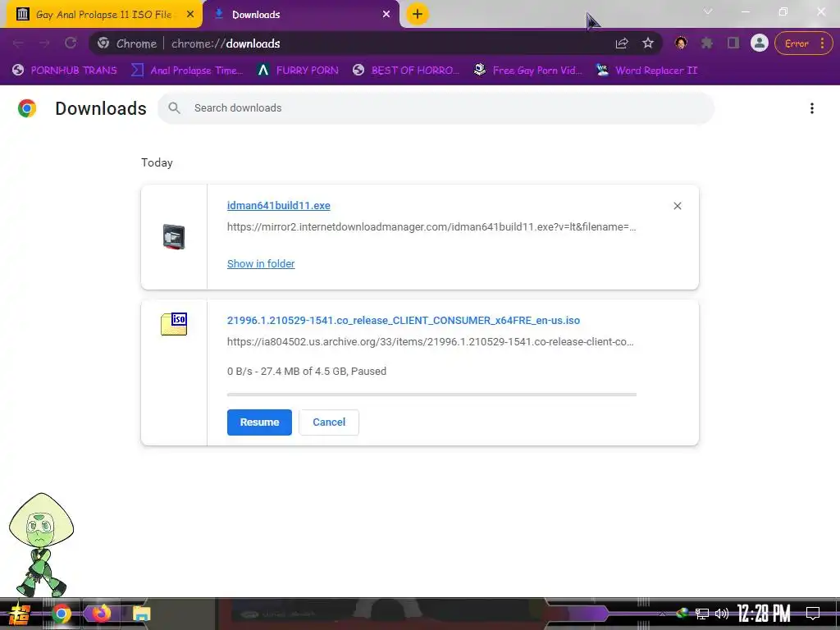This screenshot has height=630, width=840.
Task: Click the Search downloads magnifier icon
Action: coord(174,108)
